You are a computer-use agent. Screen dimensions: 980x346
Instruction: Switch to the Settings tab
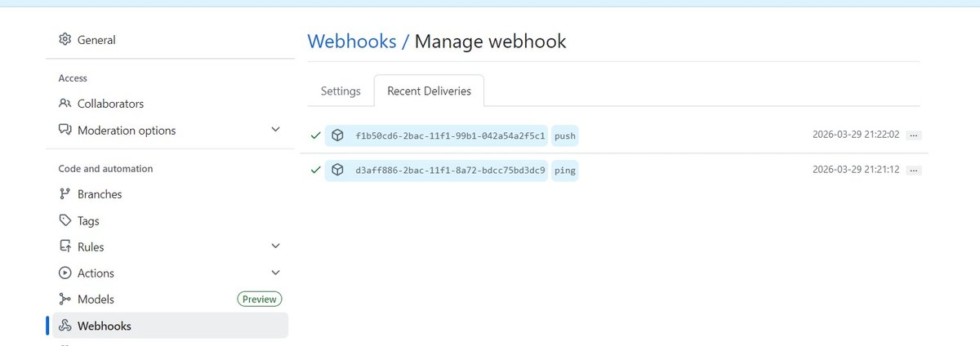pos(341,91)
